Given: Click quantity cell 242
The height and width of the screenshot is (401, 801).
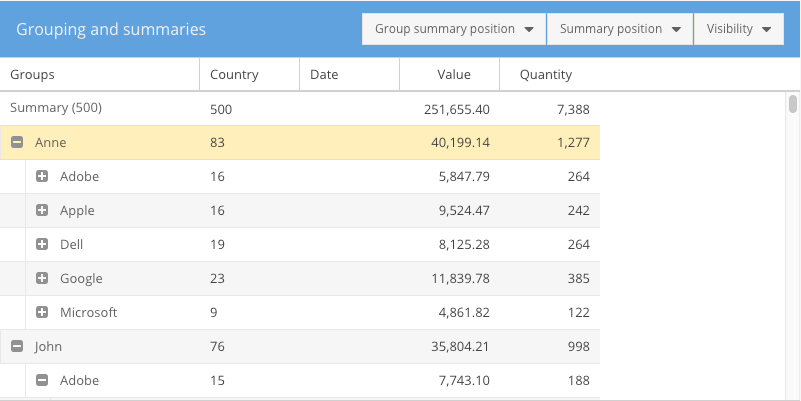Looking at the screenshot, I should click(578, 210).
